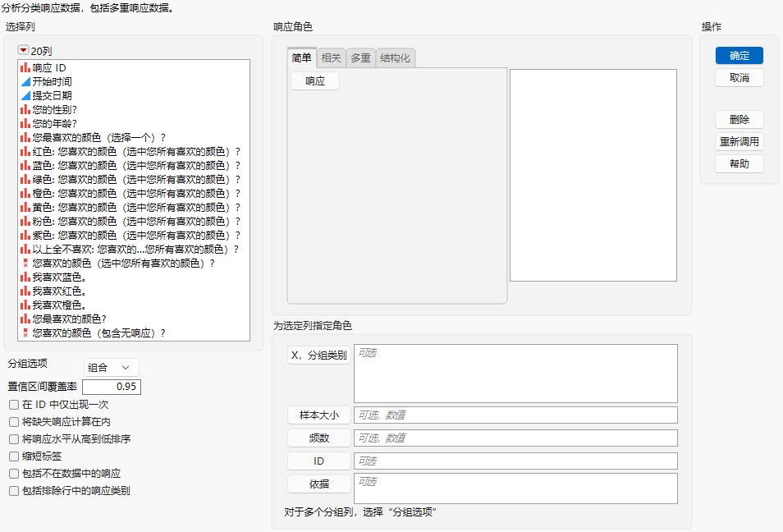The width and height of the screenshot is (783, 532).
Task: Click the icon beside 您喜欢的颜色（包含无响应）?
Action: click(x=25, y=333)
